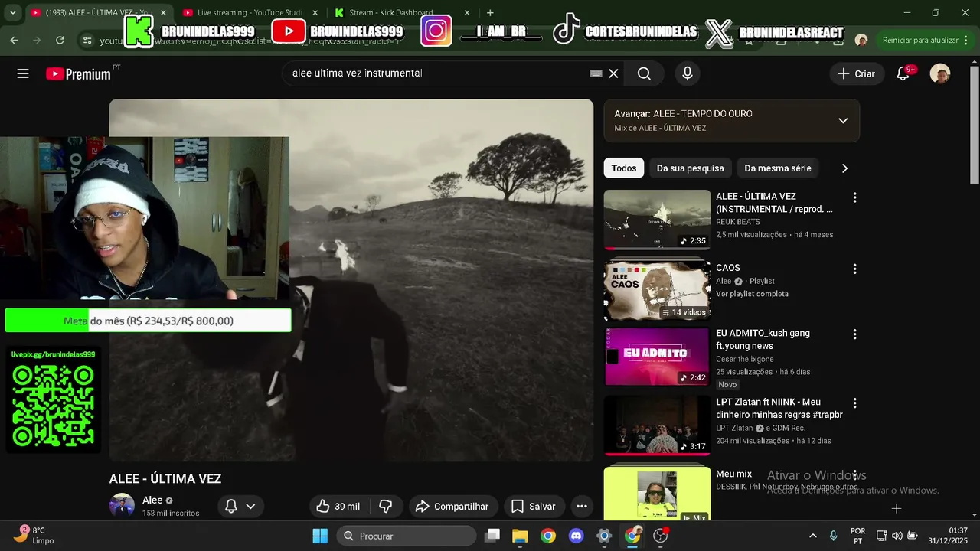Open options for Meu mix
The width and height of the screenshot is (980, 551).
[x=854, y=475]
